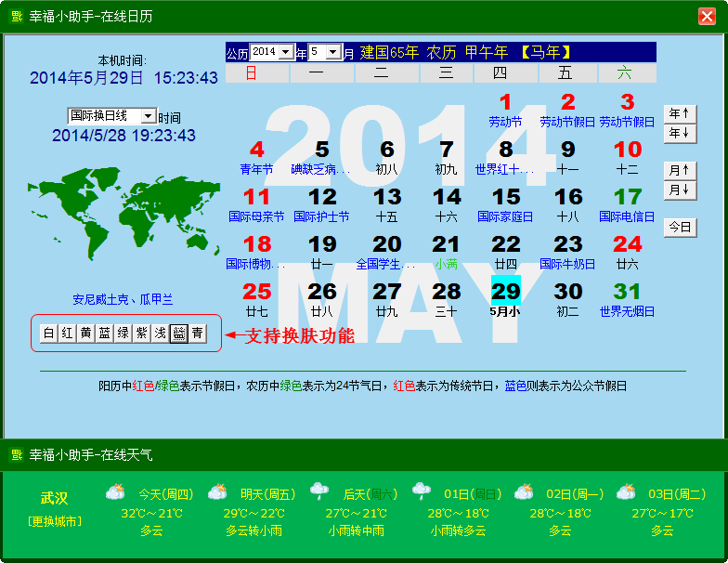Select May 3 in the calendar
The width and height of the screenshot is (728, 563).
click(628, 111)
